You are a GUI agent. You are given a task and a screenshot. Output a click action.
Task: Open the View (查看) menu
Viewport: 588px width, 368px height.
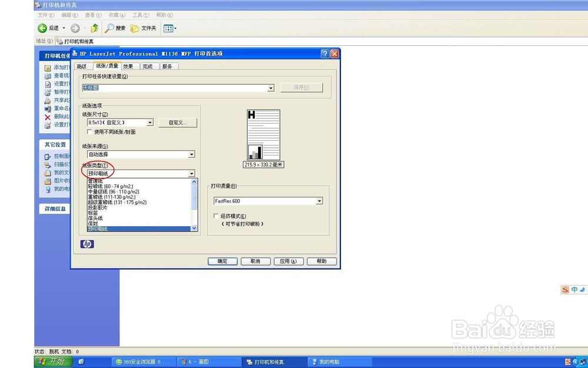(x=93, y=15)
